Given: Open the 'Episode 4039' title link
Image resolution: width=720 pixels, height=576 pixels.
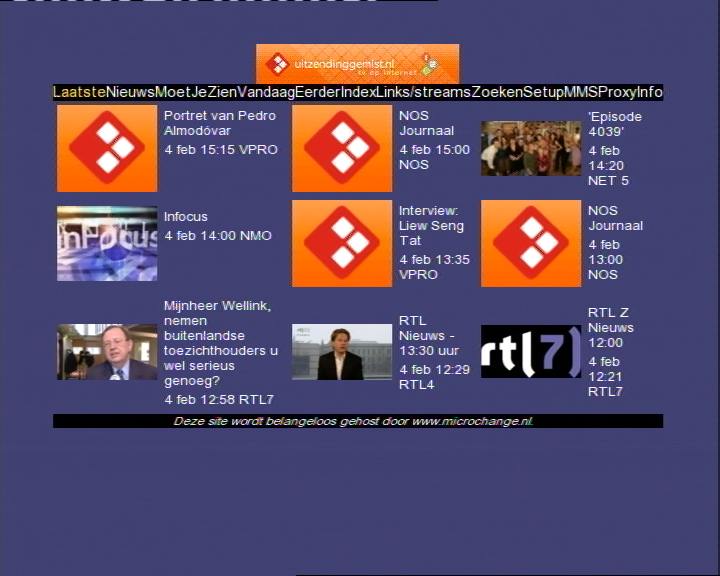Looking at the screenshot, I should click(615, 124).
